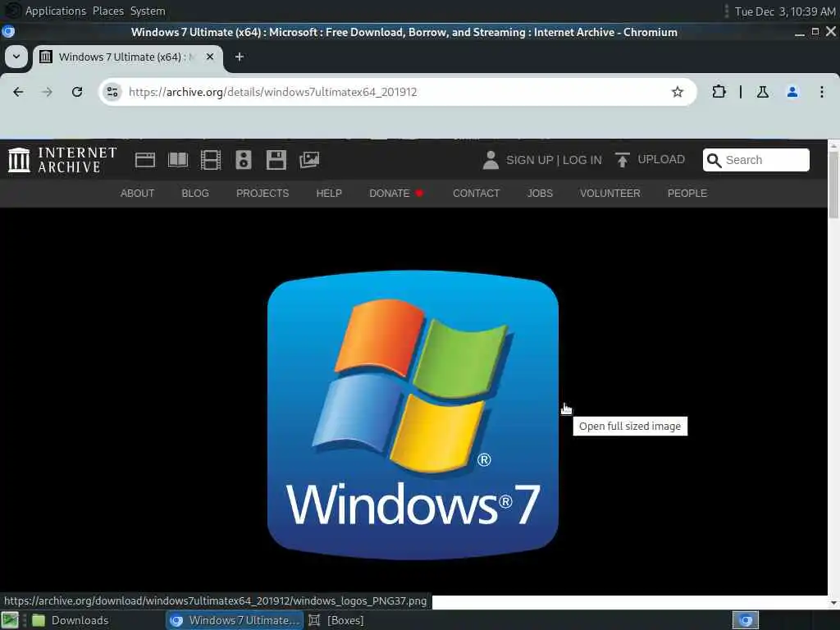This screenshot has width=840, height=630.
Task: Click the date and time clock in panel
Action: [785, 11]
